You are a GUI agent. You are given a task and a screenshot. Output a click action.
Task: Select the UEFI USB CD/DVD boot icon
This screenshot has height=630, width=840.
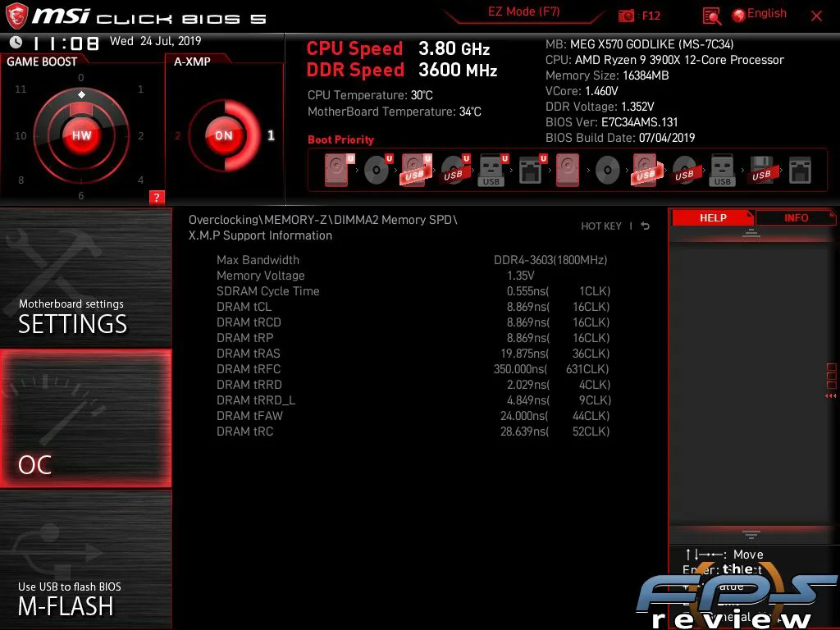click(455, 171)
